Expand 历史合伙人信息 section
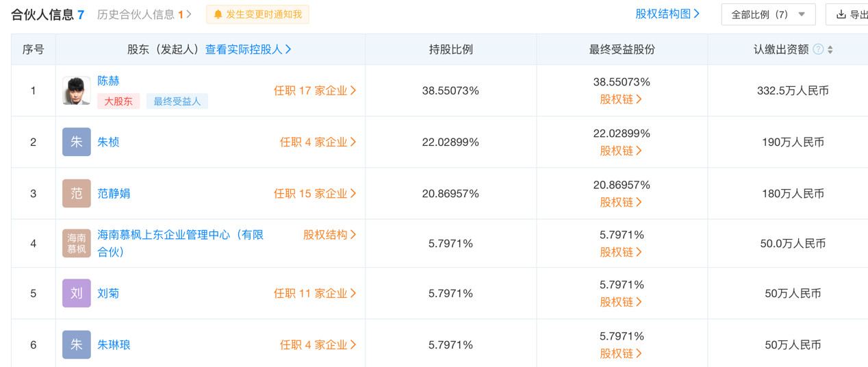The height and width of the screenshot is (367, 868). point(144,14)
